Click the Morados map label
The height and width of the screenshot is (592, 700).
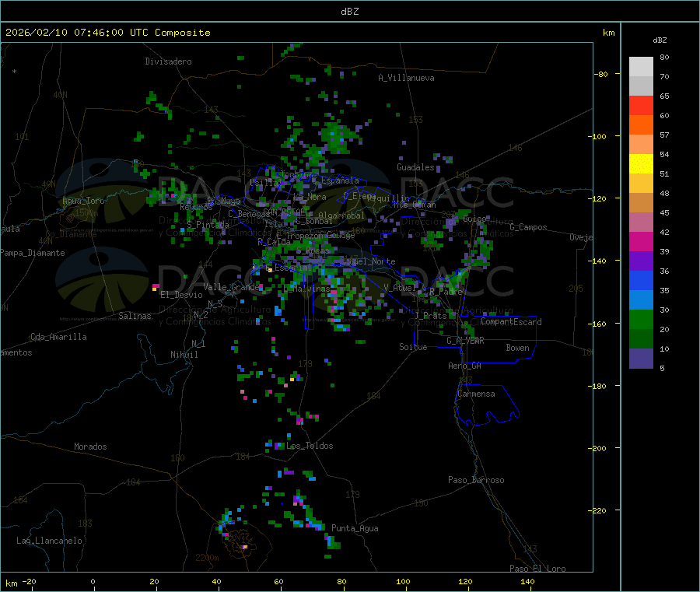[90, 447]
